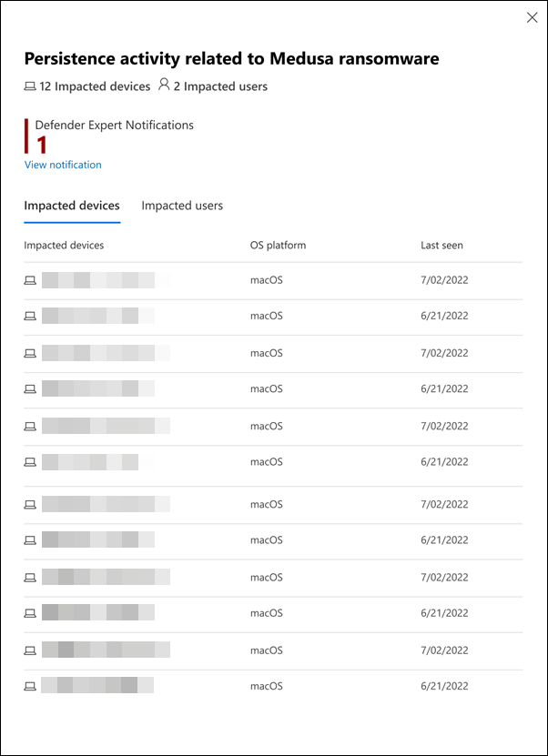Click the Impacted devices column header
The height and width of the screenshot is (756, 548).
64,245
